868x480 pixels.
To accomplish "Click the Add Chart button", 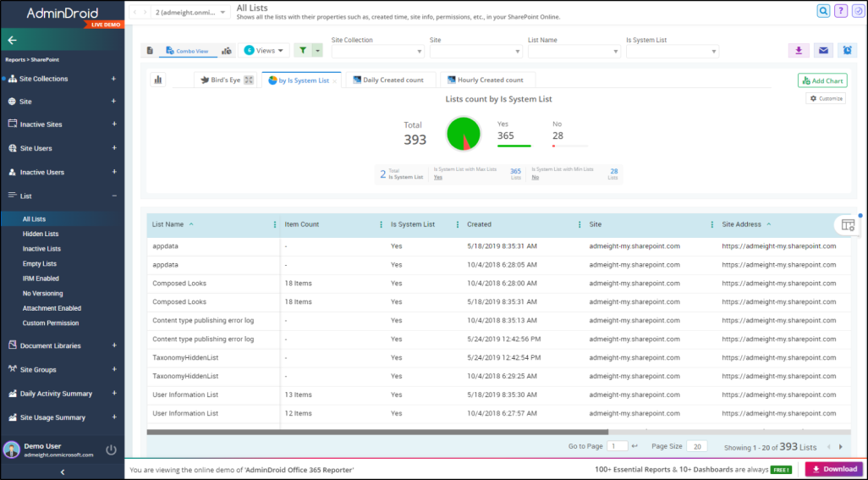I will coord(822,80).
